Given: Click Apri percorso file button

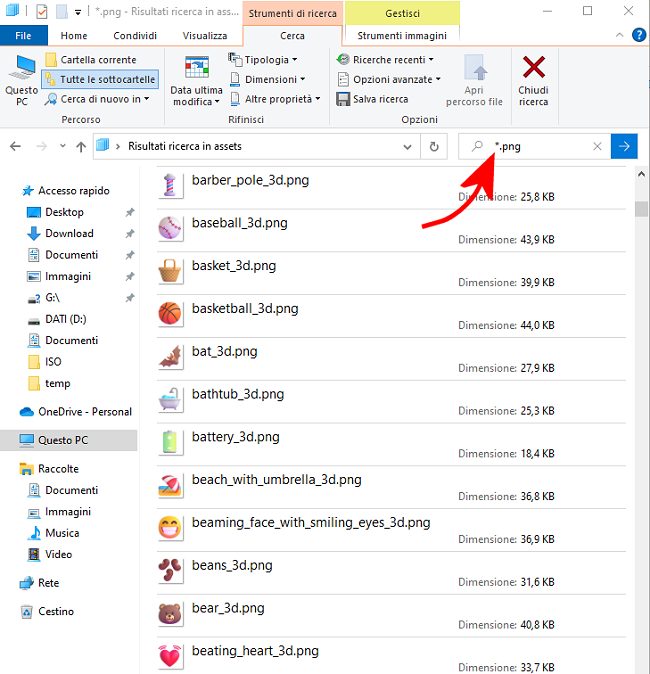Looking at the screenshot, I should tap(474, 81).
